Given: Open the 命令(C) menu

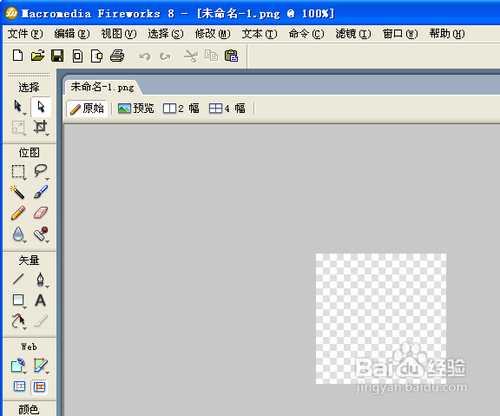Looking at the screenshot, I should (x=306, y=34).
